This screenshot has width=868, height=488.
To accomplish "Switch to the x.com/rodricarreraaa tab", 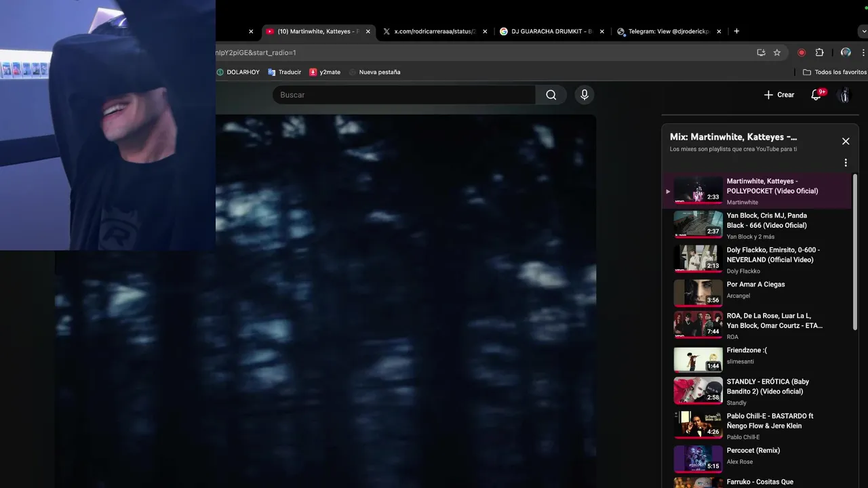I will (435, 31).
